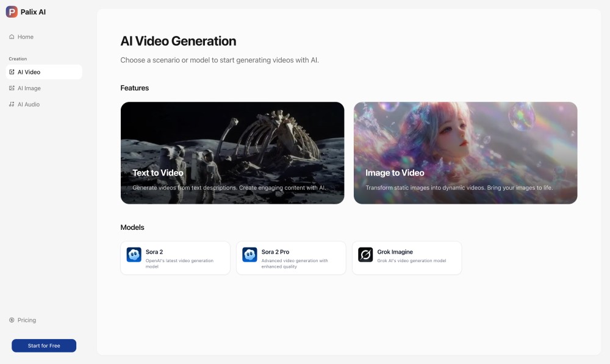The width and height of the screenshot is (610, 364).
Task: Select the Home icon in the sidebar
Action: (x=11, y=37)
